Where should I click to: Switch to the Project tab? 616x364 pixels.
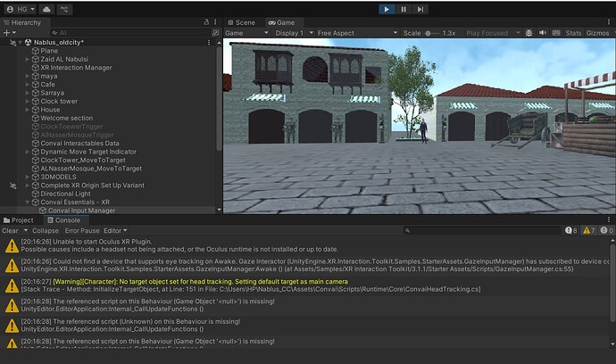click(x=19, y=220)
